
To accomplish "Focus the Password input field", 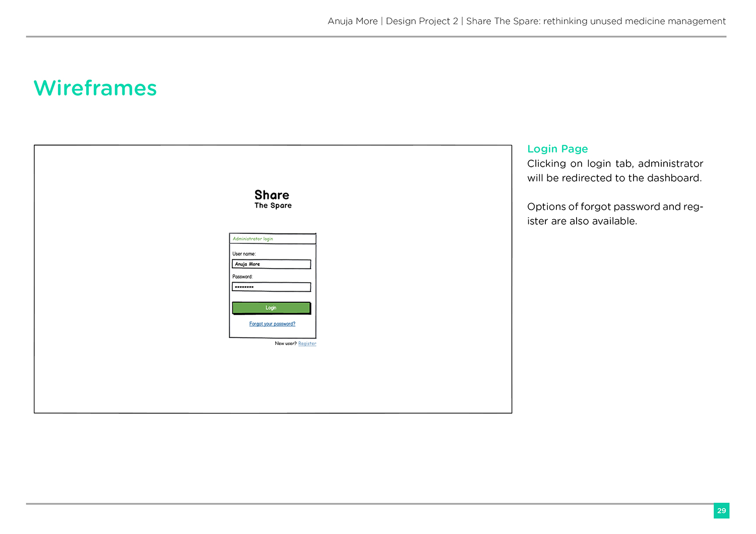I will click(271, 287).
